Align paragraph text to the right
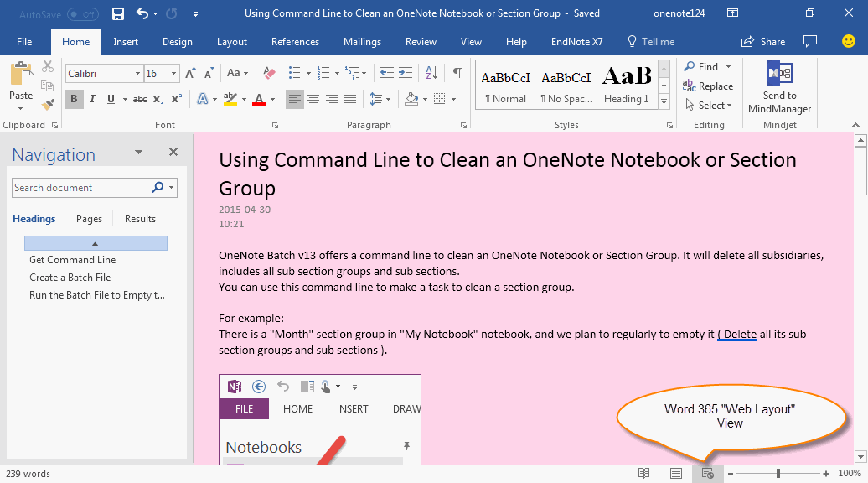The image size is (868, 483). point(332,99)
